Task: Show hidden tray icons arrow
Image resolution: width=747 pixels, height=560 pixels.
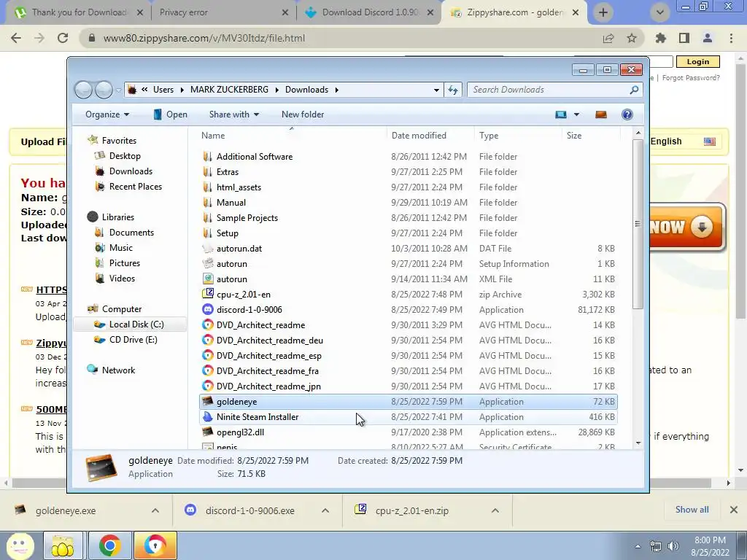Action: (638, 546)
